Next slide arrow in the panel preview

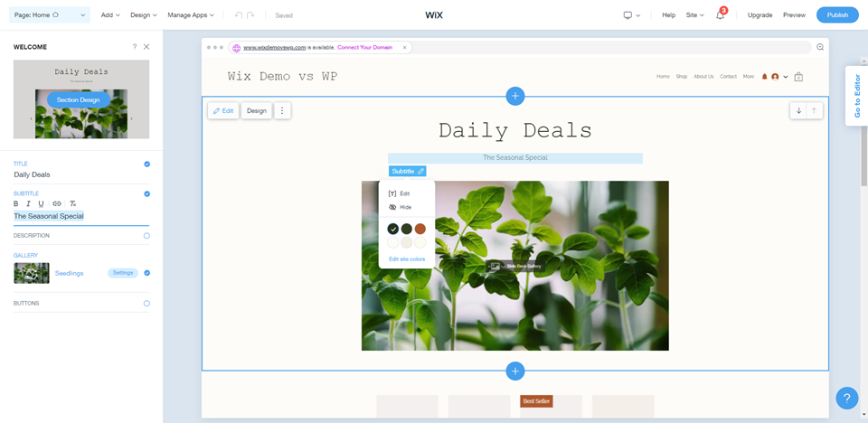131,118
